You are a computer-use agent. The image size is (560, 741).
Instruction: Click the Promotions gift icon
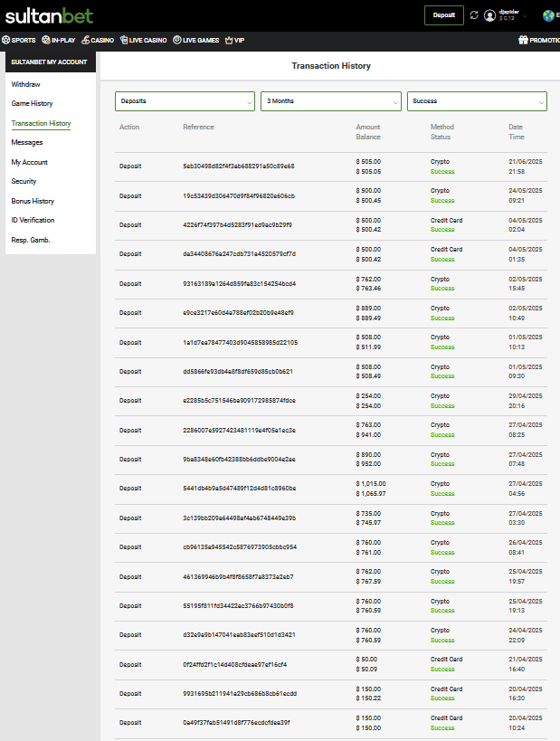click(523, 40)
